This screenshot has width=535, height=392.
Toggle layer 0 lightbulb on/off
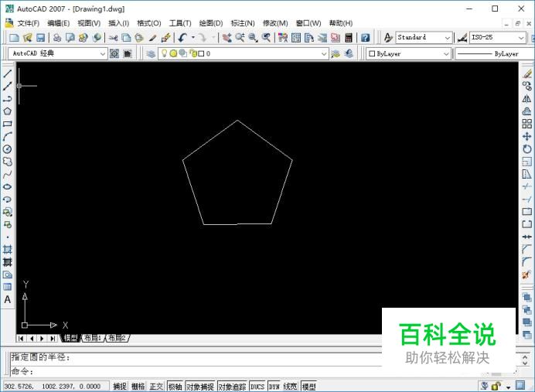[x=164, y=53]
